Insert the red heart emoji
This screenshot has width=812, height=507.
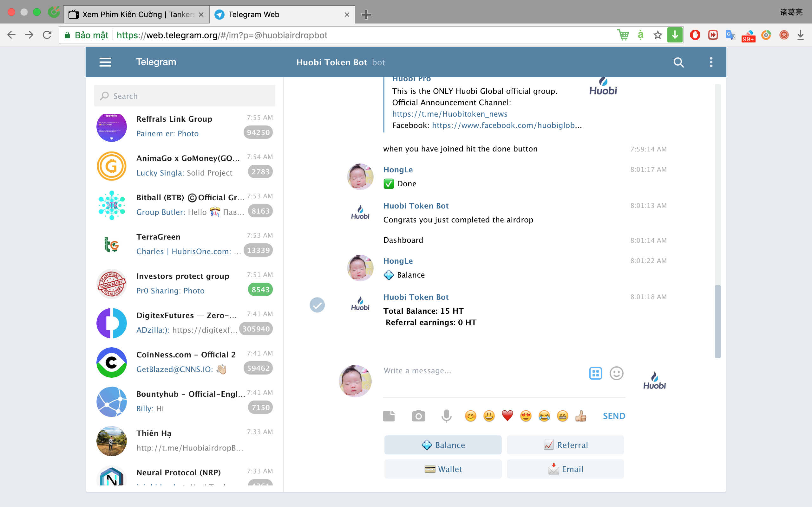coord(507,416)
